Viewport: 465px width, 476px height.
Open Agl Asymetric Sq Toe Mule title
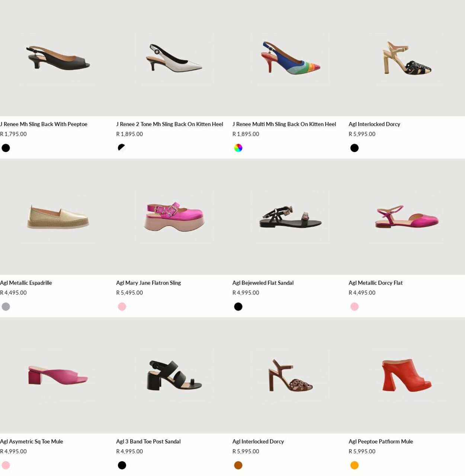click(32, 442)
